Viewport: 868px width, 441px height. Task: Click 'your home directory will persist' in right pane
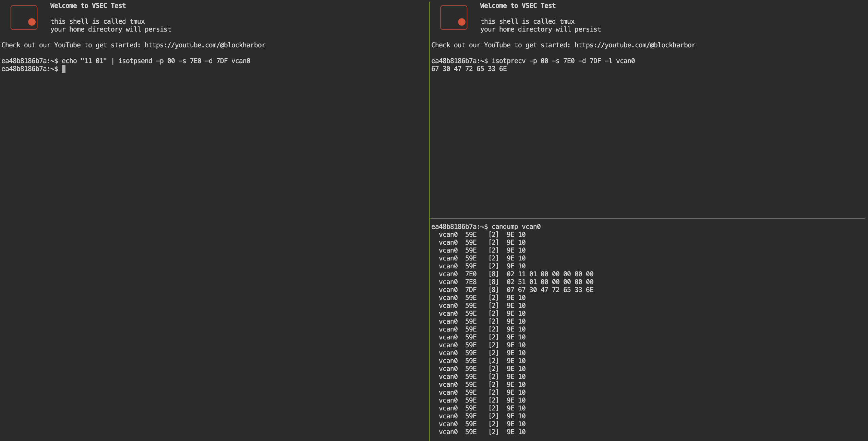click(x=541, y=30)
